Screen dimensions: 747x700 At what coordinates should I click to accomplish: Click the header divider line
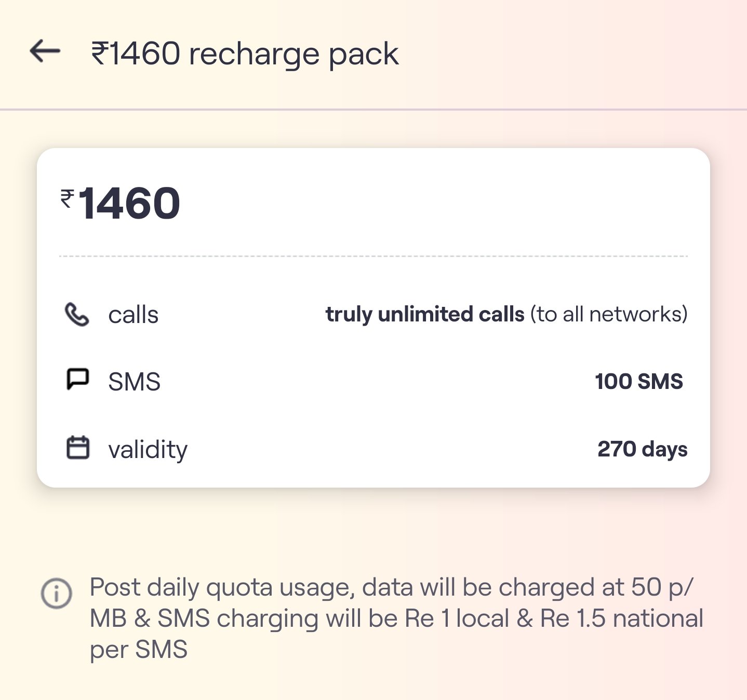click(373, 110)
